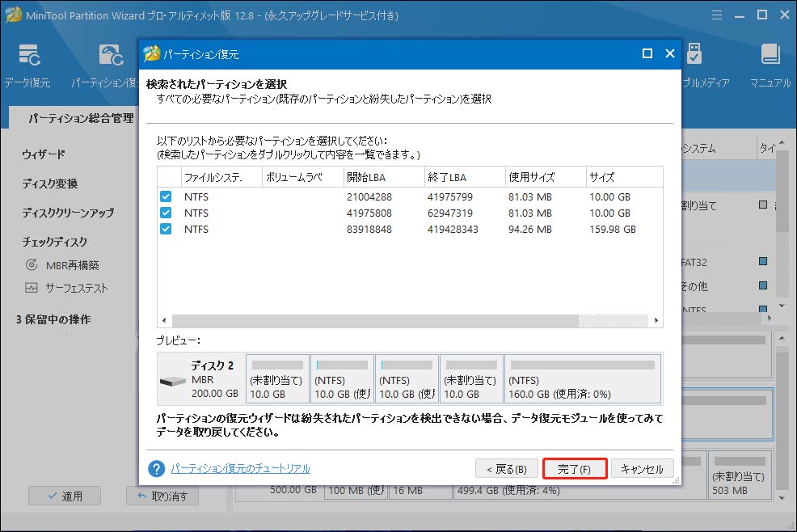Uncheck the NTFS partition starting at 21004288
Image resolution: width=797 pixels, height=532 pixels.
[x=166, y=196]
